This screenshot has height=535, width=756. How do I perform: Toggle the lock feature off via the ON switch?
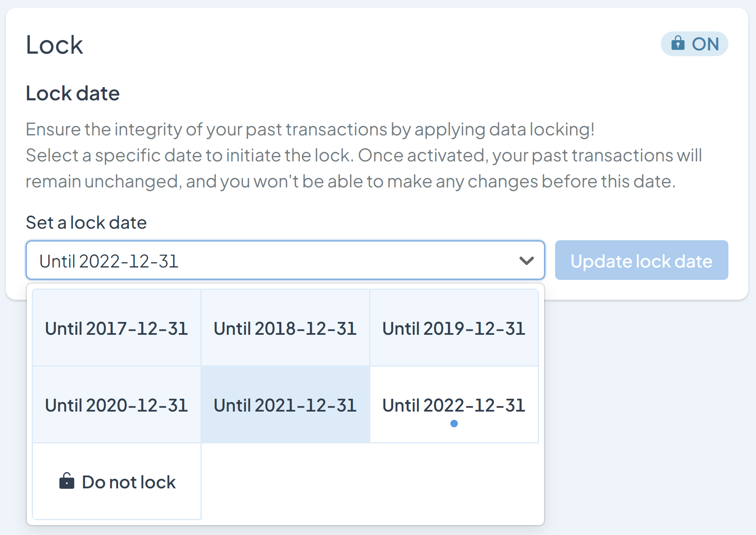click(x=695, y=43)
